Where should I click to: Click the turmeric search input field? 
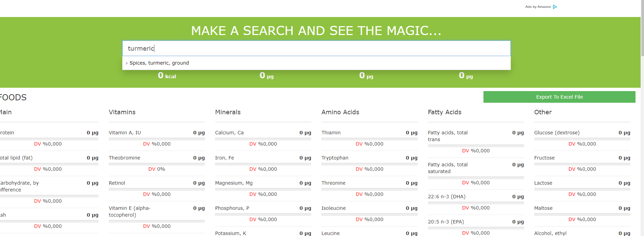pyautogui.click(x=316, y=48)
